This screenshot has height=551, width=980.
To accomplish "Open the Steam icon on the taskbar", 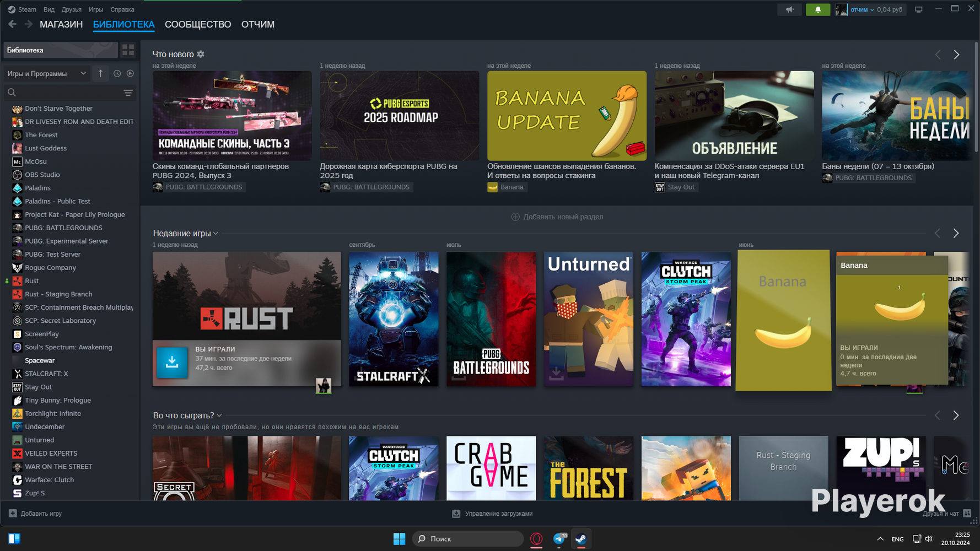I will coord(581,539).
